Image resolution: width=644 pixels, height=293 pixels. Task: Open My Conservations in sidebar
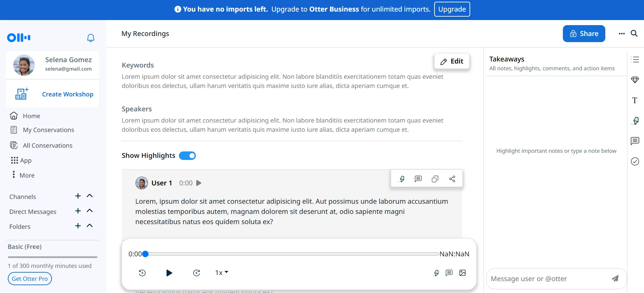coord(48,130)
